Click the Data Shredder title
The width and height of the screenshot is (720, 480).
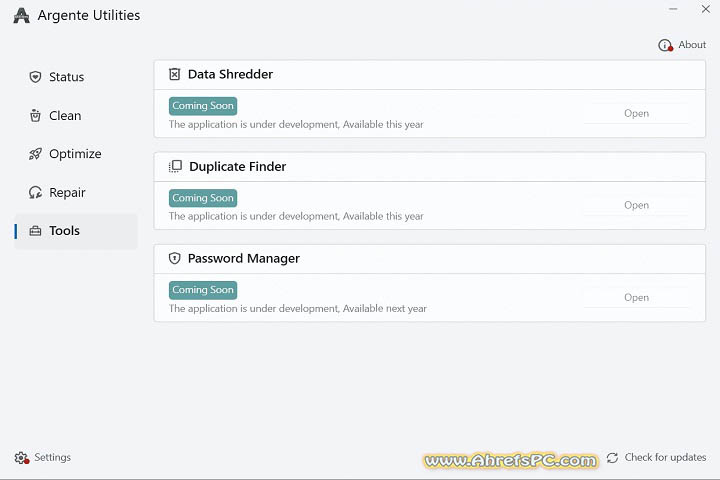(231, 74)
